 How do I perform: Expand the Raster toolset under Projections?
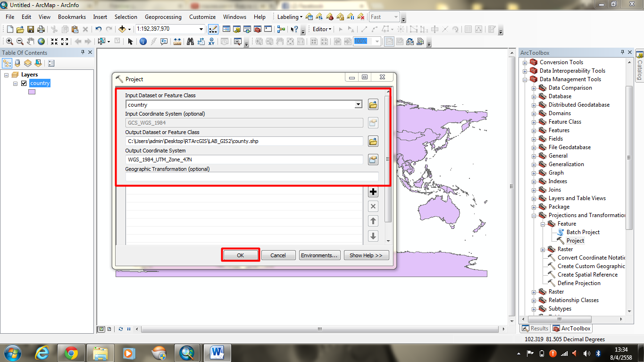tap(543, 249)
